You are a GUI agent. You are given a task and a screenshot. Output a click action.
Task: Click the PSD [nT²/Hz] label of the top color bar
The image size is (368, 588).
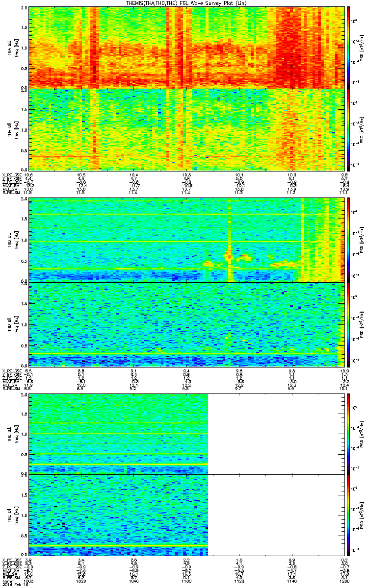(362, 48)
